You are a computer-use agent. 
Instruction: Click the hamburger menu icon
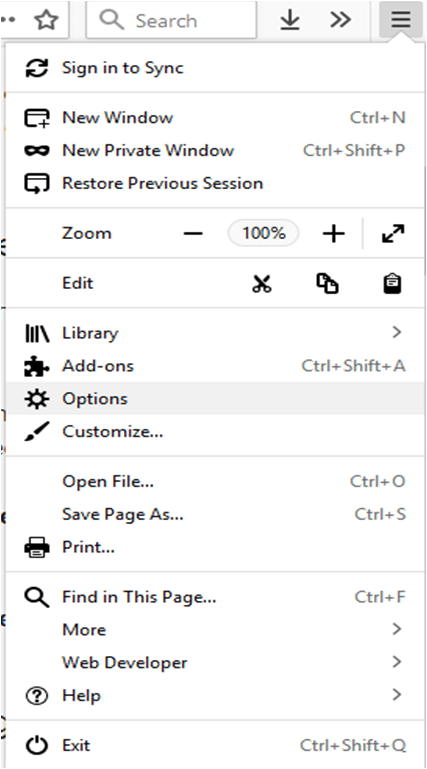[x=401, y=20]
